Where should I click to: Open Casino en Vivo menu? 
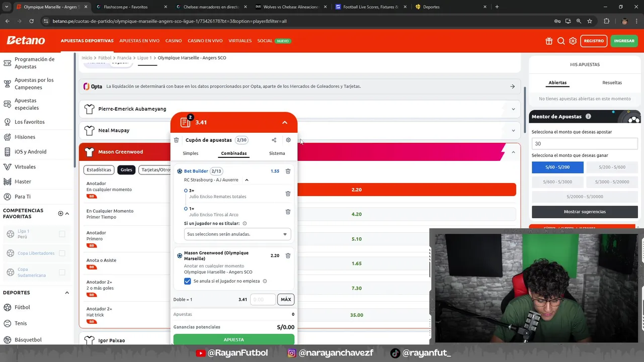point(205,41)
